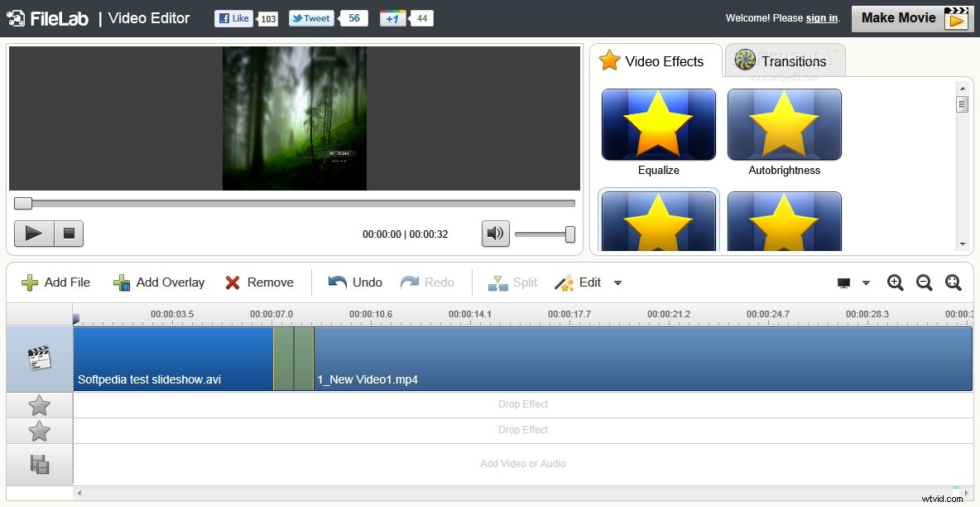Select the Add File tool
Screen dimensions: 980x507
[55, 282]
